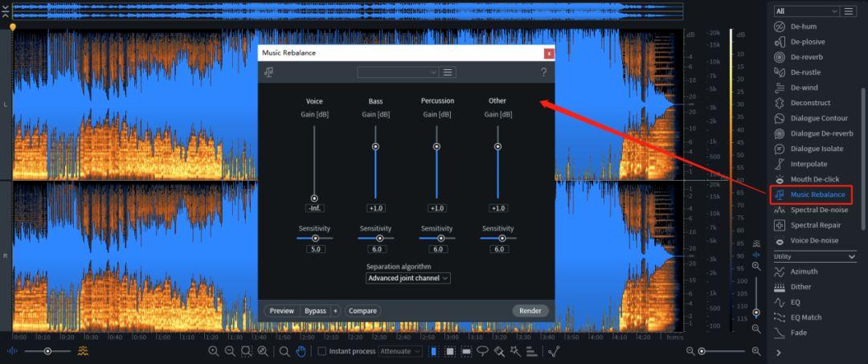868x364 pixels.
Task: Zoom in on the timeline horizontally
Action: pyautogui.click(x=756, y=351)
